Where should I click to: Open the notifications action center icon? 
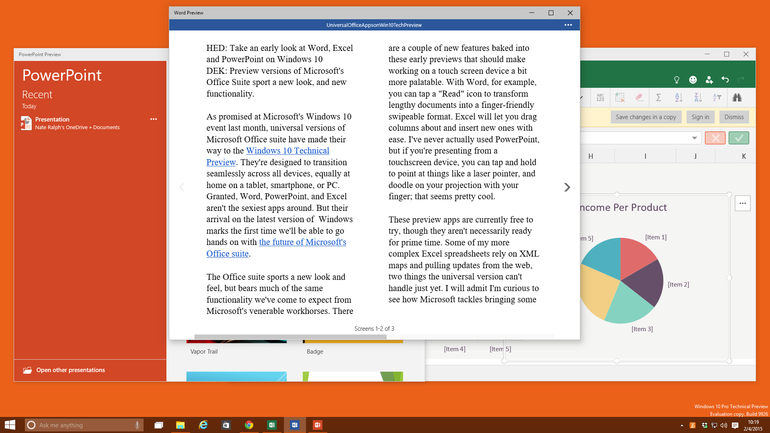pyautogui.click(x=735, y=426)
